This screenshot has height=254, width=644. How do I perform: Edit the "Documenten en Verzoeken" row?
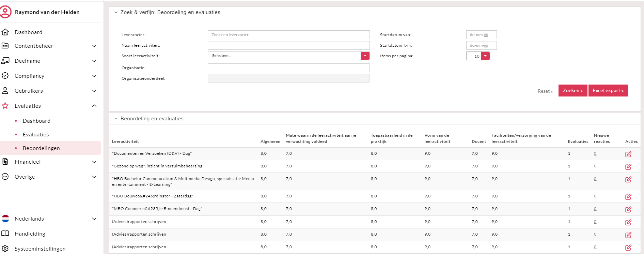click(628, 154)
